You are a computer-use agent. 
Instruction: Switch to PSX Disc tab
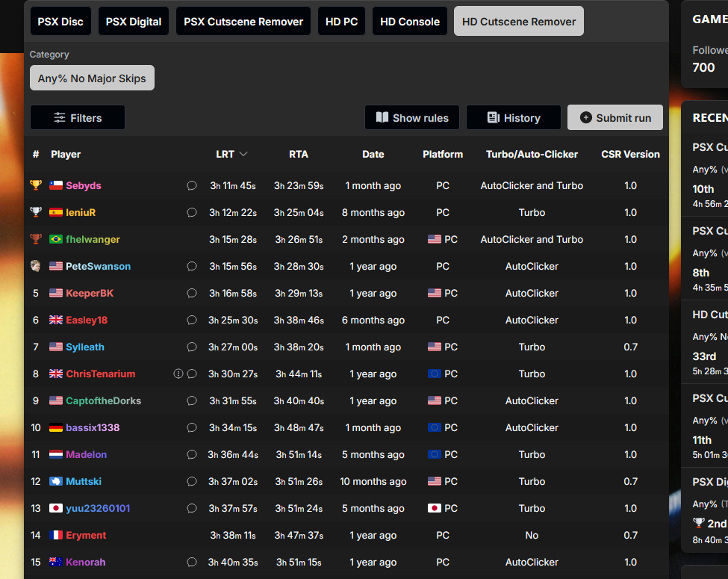60,22
